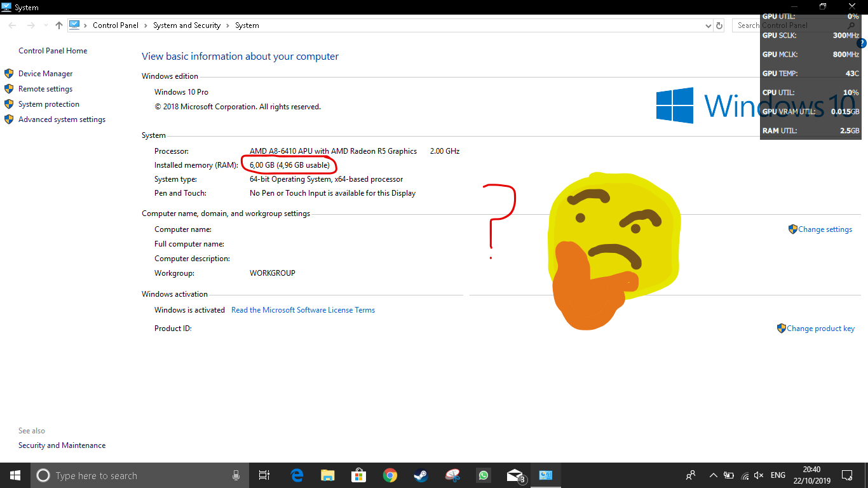Open File Explorer from the taskbar
Image resolution: width=868 pixels, height=488 pixels.
coord(327,475)
